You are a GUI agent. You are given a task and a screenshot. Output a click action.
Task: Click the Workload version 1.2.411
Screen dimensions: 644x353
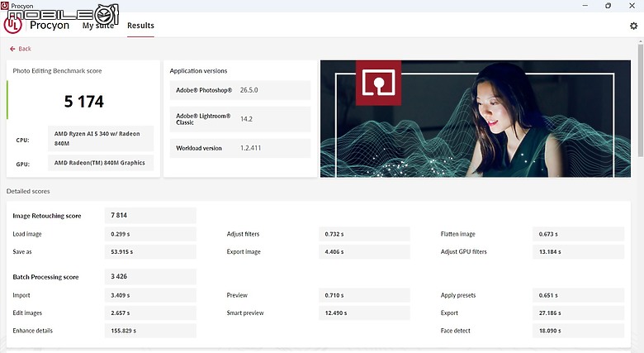250,148
